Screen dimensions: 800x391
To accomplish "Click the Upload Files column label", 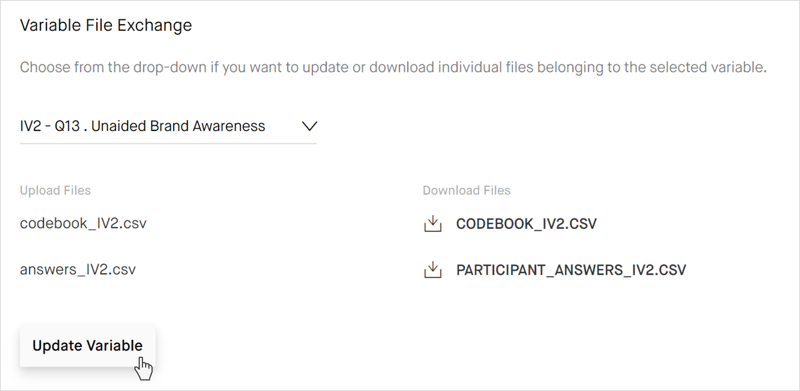I will coord(55,190).
